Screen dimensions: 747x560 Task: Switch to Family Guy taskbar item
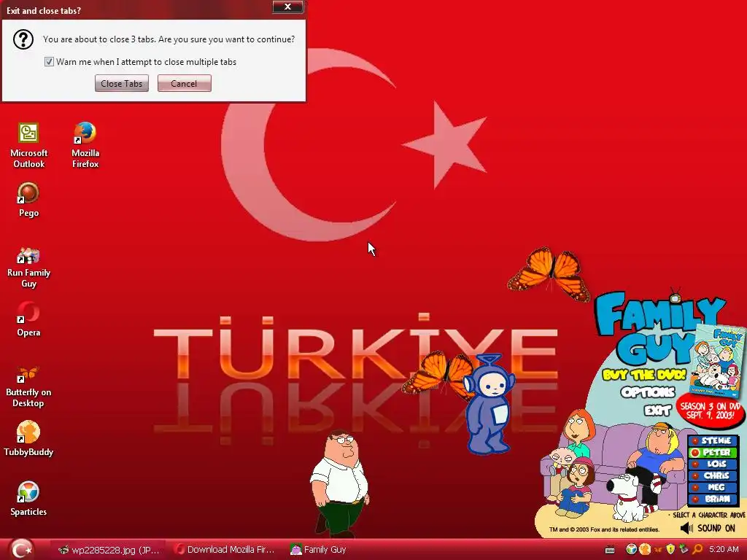tap(318, 550)
